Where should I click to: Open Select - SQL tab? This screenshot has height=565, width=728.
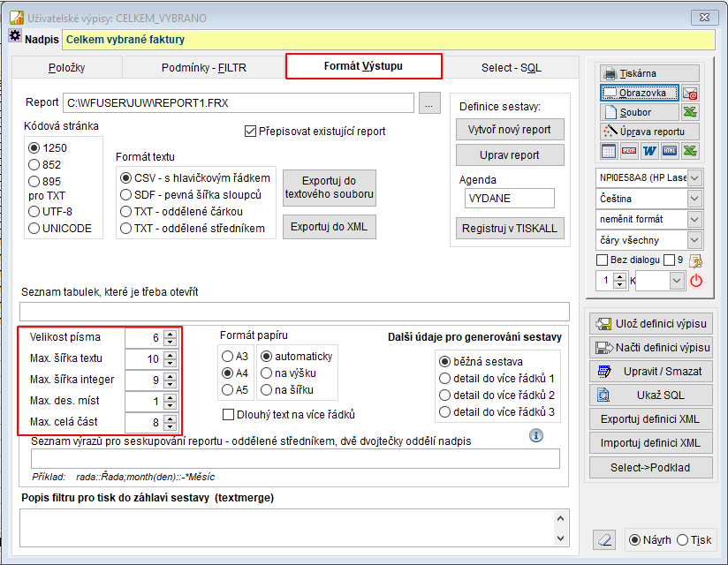tap(512, 68)
